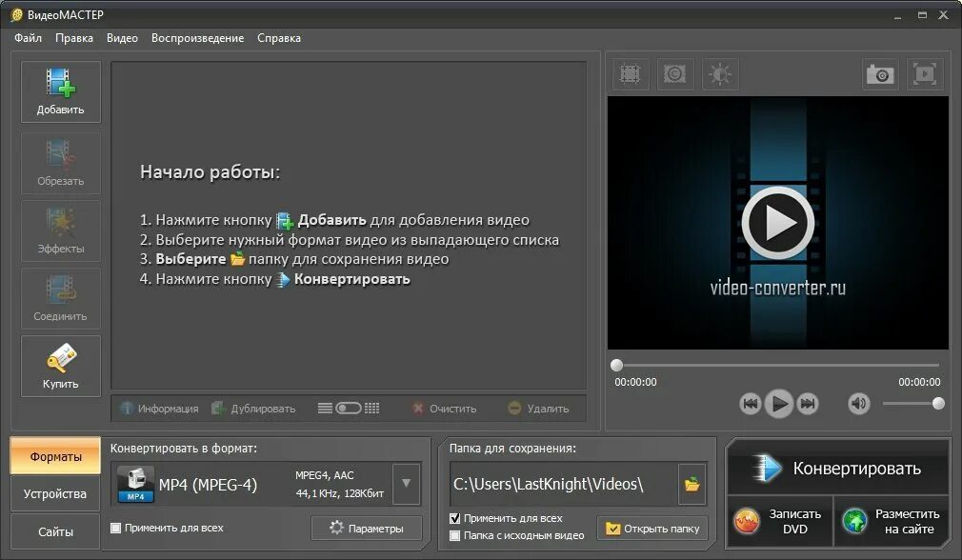Close the ВидеоМАСТЕР window
The width and height of the screenshot is (962, 560).
[x=944, y=14]
